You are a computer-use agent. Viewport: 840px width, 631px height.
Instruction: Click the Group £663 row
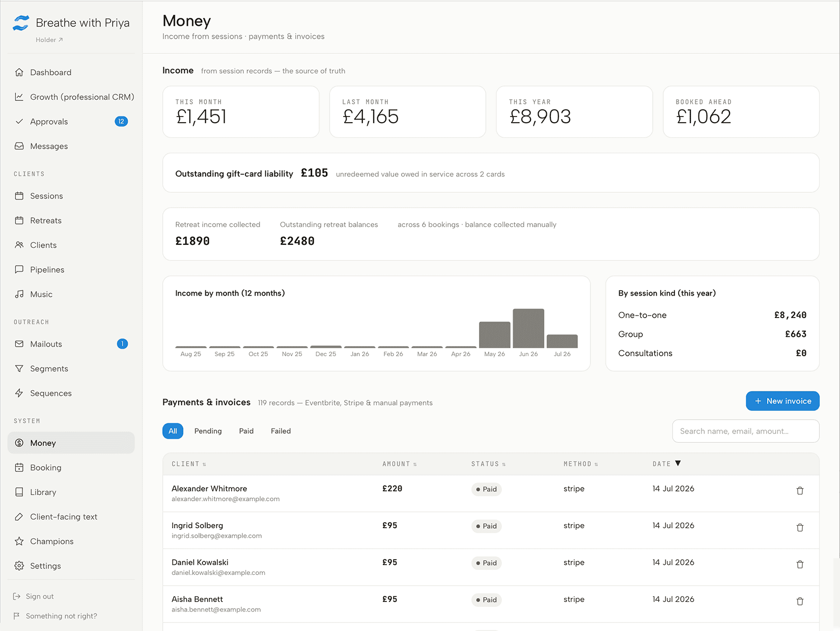[x=712, y=334]
